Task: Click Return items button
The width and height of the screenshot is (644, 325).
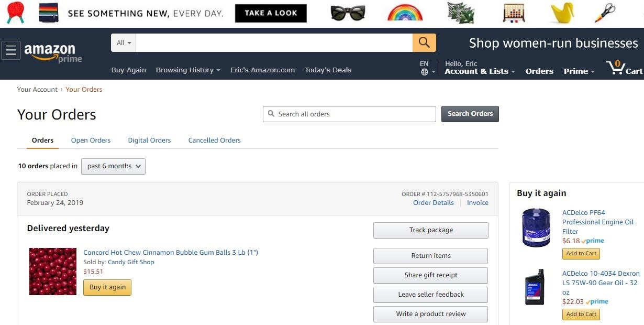Action: (431, 256)
